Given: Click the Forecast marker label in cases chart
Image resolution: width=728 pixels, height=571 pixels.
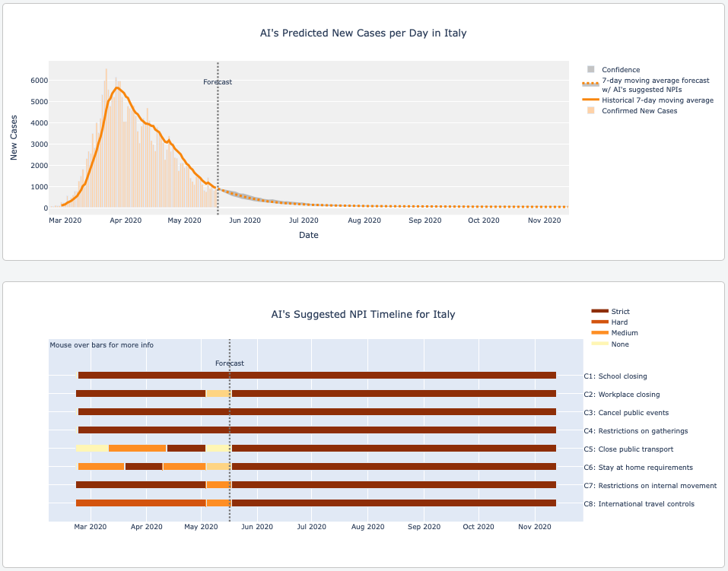Looking at the screenshot, I should click(x=218, y=82).
